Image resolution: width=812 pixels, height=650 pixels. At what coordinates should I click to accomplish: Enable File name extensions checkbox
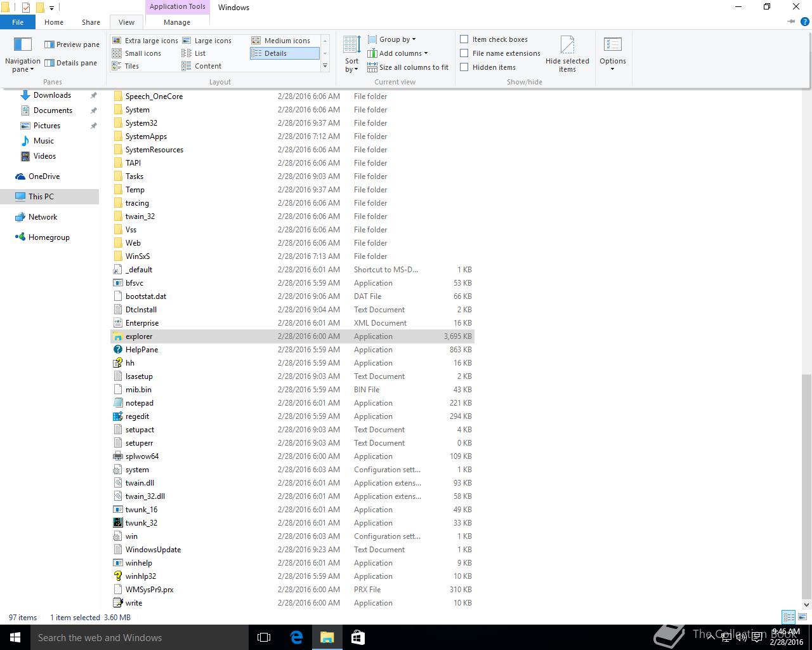(x=464, y=53)
